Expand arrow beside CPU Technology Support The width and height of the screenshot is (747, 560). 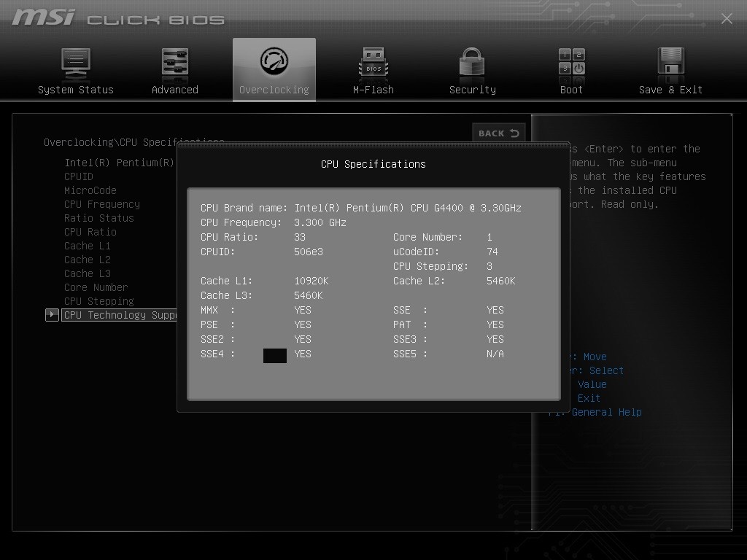52,315
